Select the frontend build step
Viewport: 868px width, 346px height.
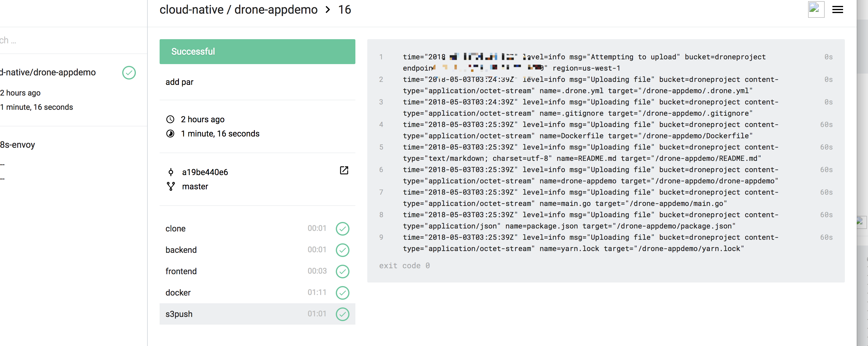[181, 272]
